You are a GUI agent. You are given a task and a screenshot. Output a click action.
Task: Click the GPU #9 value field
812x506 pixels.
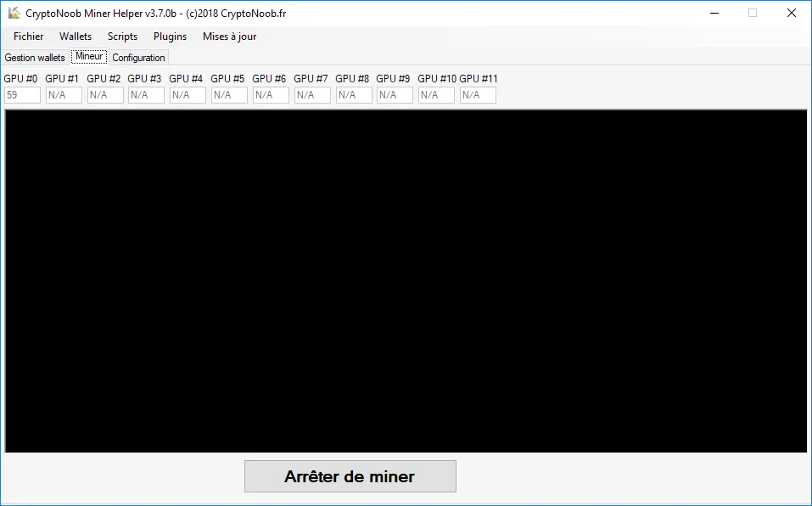(x=395, y=95)
